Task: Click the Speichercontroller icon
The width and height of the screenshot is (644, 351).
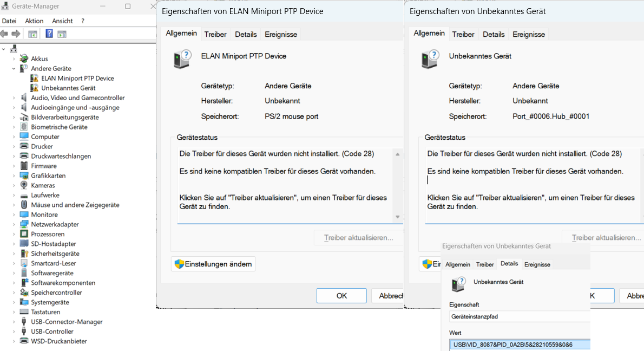Action: tap(24, 292)
